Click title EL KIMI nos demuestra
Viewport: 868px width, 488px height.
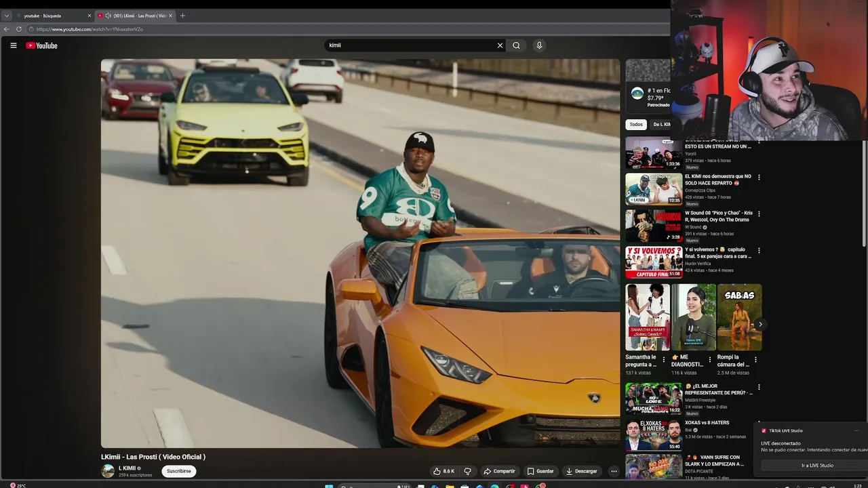click(x=718, y=180)
